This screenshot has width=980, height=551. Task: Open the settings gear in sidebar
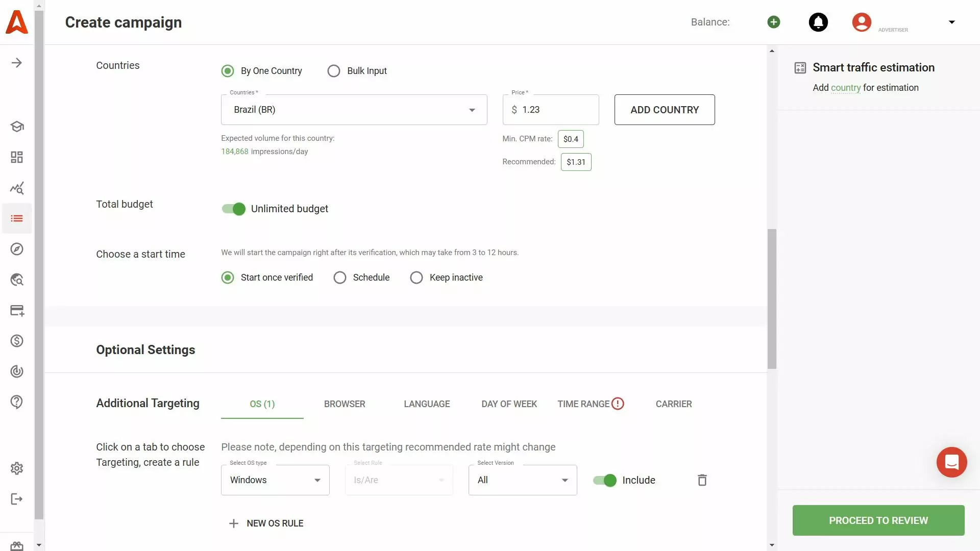coord(17,468)
